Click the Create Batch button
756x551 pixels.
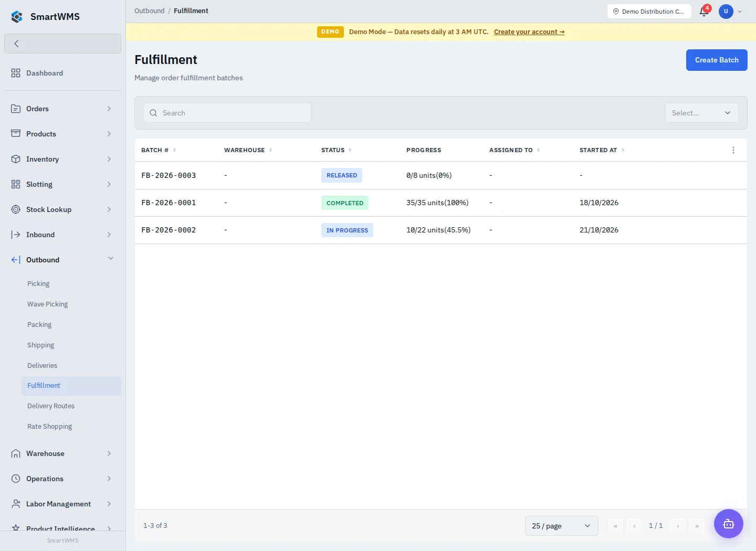pyautogui.click(x=717, y=60)
